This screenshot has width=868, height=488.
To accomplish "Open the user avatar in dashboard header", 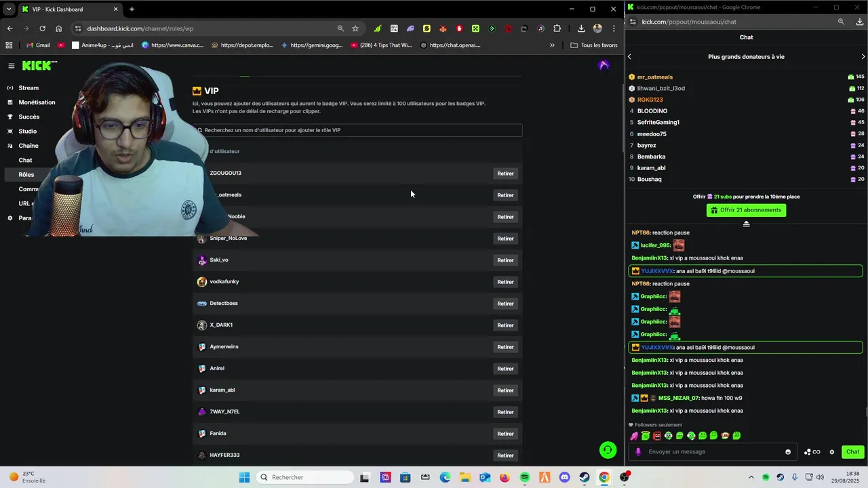I will (604, 65).
